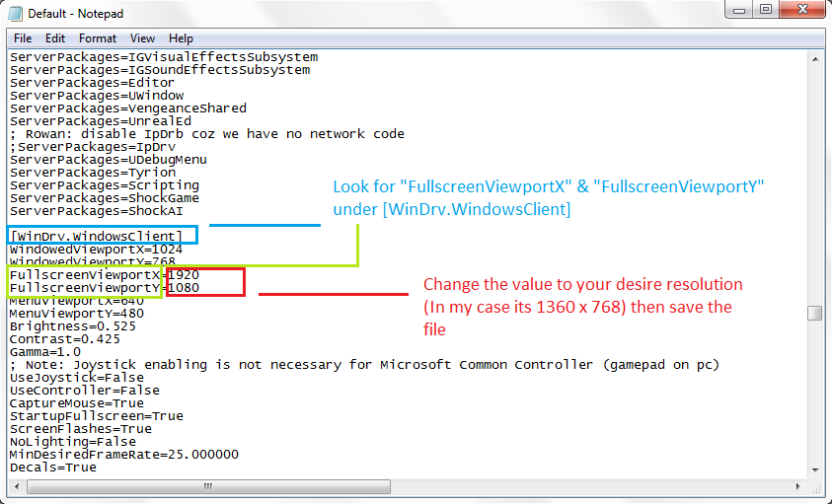Click the line ;ServerPackages=IpDrv

[93, 147]
